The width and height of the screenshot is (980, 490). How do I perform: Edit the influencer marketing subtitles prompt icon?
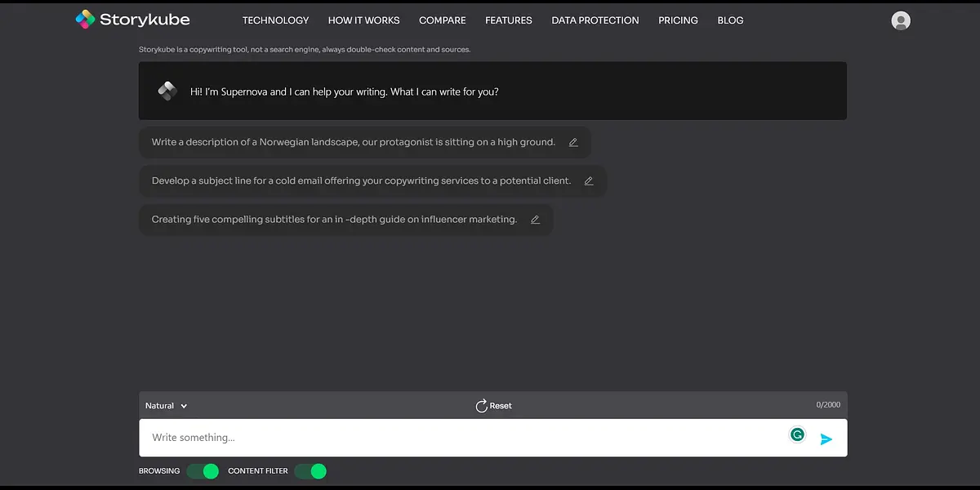(x=535, y=220)
